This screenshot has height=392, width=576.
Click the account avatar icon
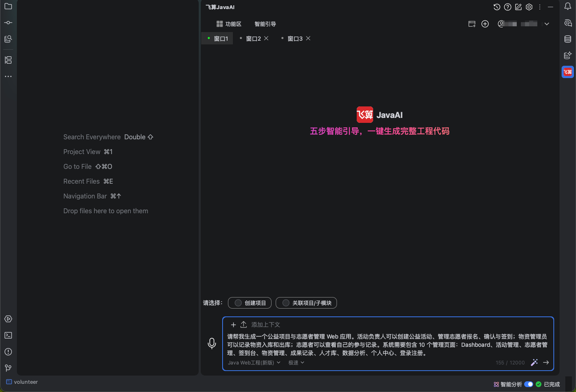tap(501, 24)
